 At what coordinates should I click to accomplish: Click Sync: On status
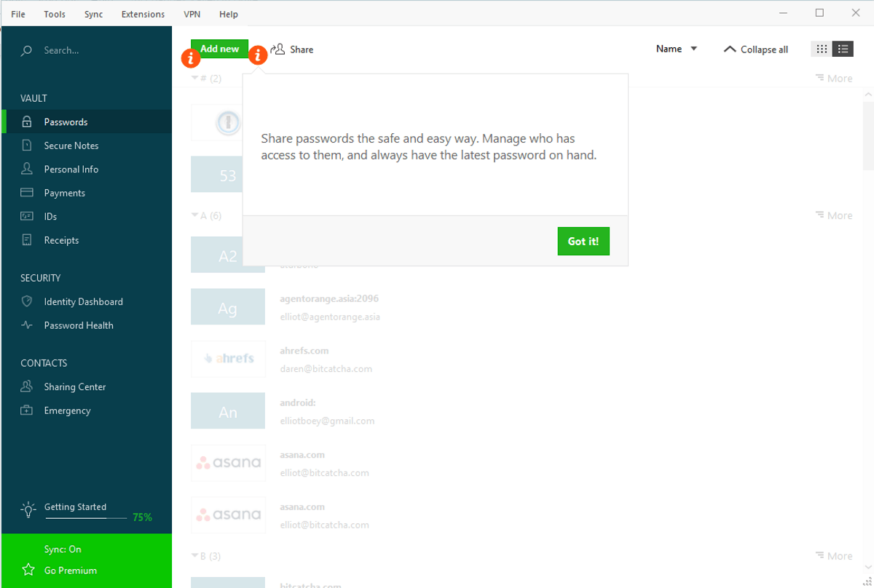coord(63,549)
